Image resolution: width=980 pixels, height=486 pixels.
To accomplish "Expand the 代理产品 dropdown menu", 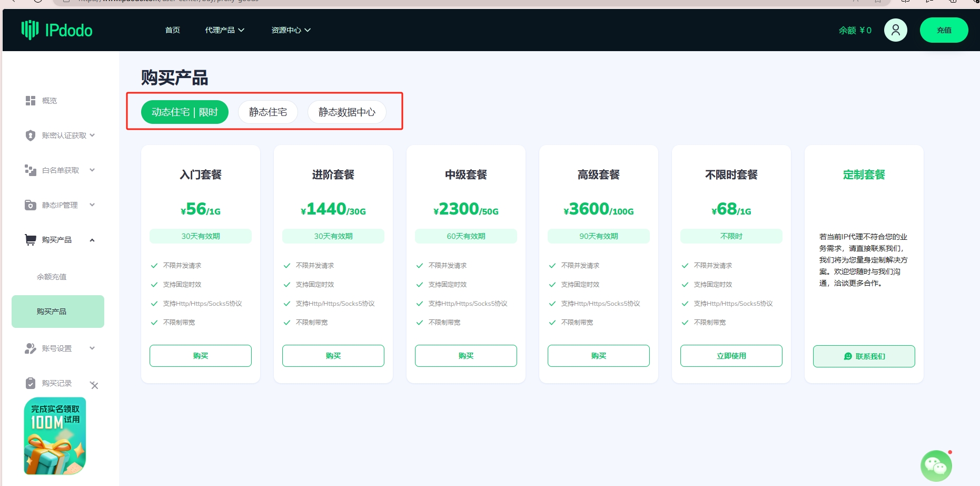I will pyautogui.click(x=224, y=30).
